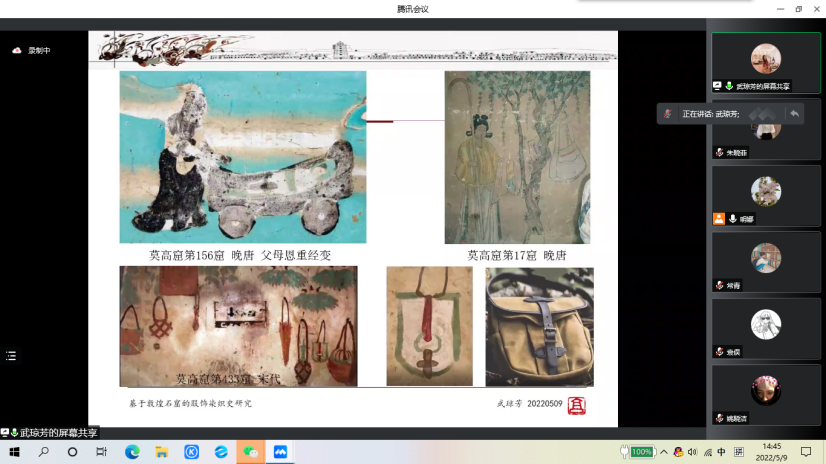Open Tencent Meeting from the taskbar
The image size is (826, 464).
coord(280,452)
